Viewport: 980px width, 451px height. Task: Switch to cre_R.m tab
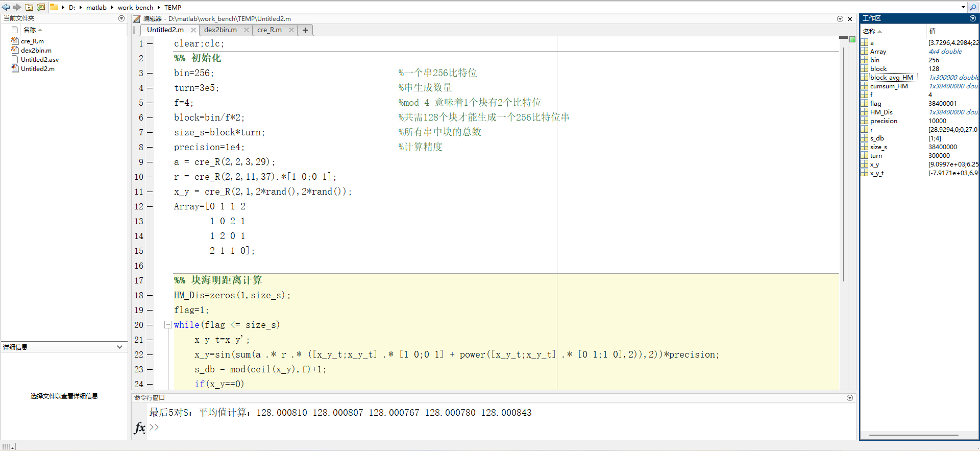pos(269,30)
